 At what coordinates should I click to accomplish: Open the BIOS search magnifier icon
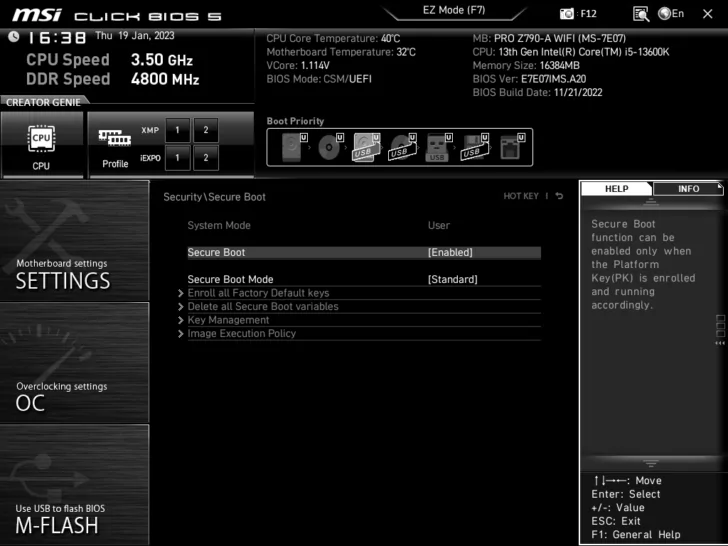(x=641, y=14)
